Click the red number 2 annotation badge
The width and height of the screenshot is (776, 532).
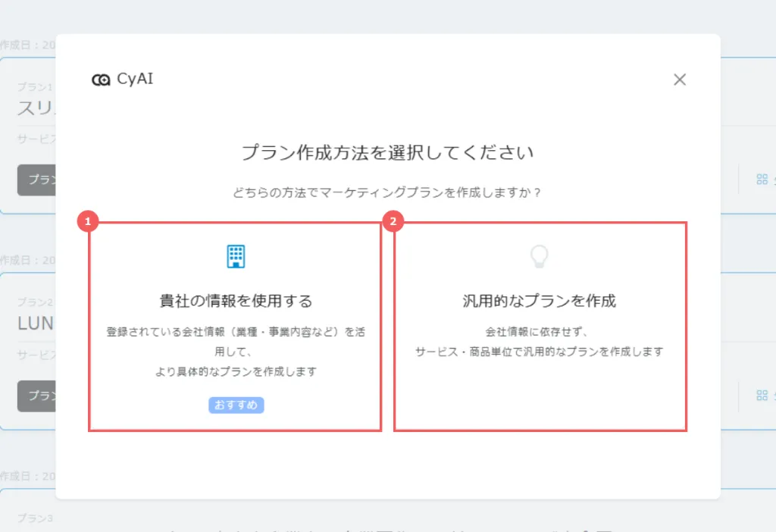(393, 221)
